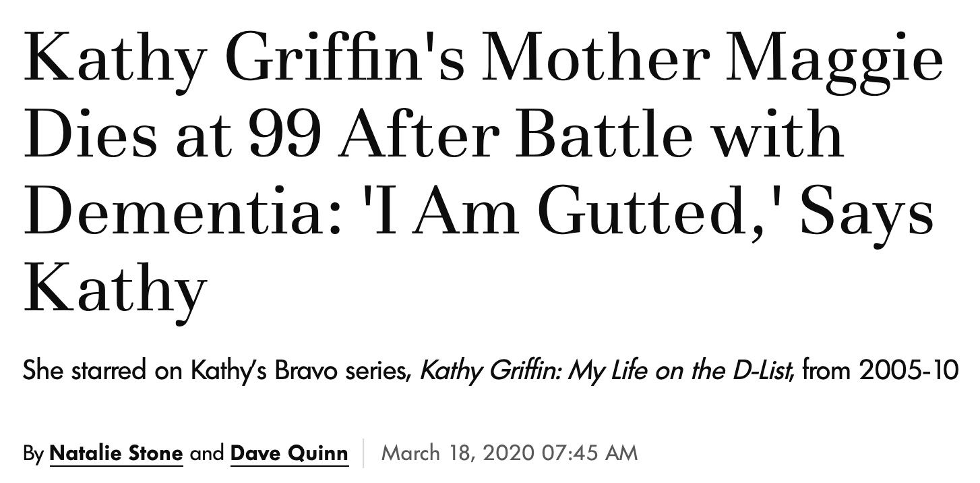
Task: Click the italic show title in subheading
Action: (605, 370)
